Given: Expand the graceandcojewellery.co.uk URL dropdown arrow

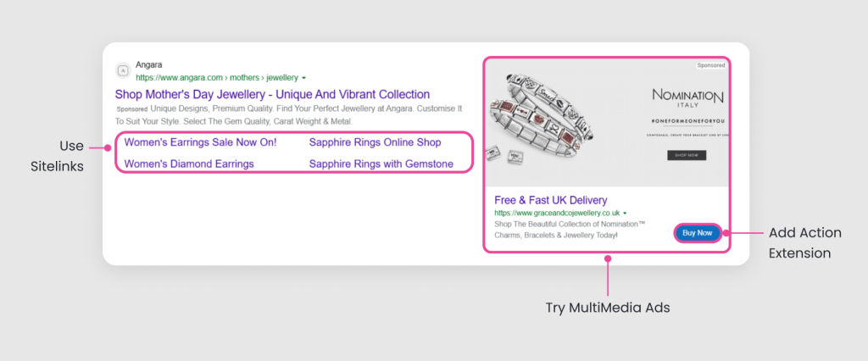Looking at the screenshot, I should click(x=625, y=214).
